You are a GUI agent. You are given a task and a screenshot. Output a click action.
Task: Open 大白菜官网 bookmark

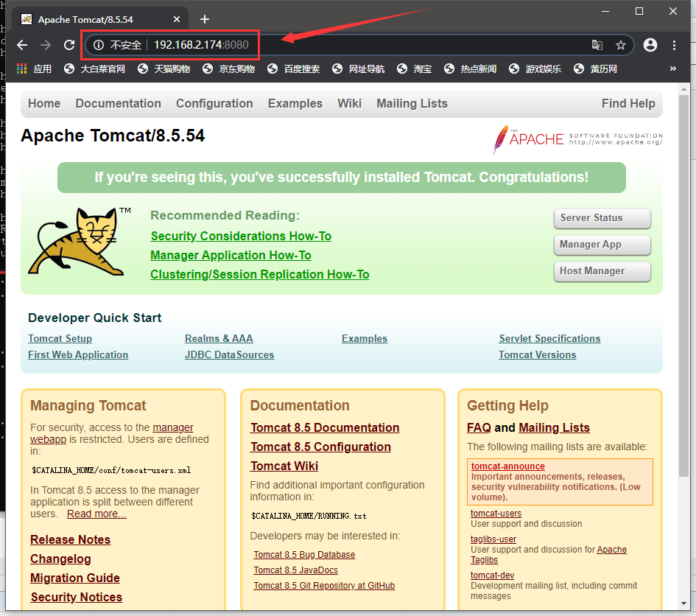click(x=94, y=69)
